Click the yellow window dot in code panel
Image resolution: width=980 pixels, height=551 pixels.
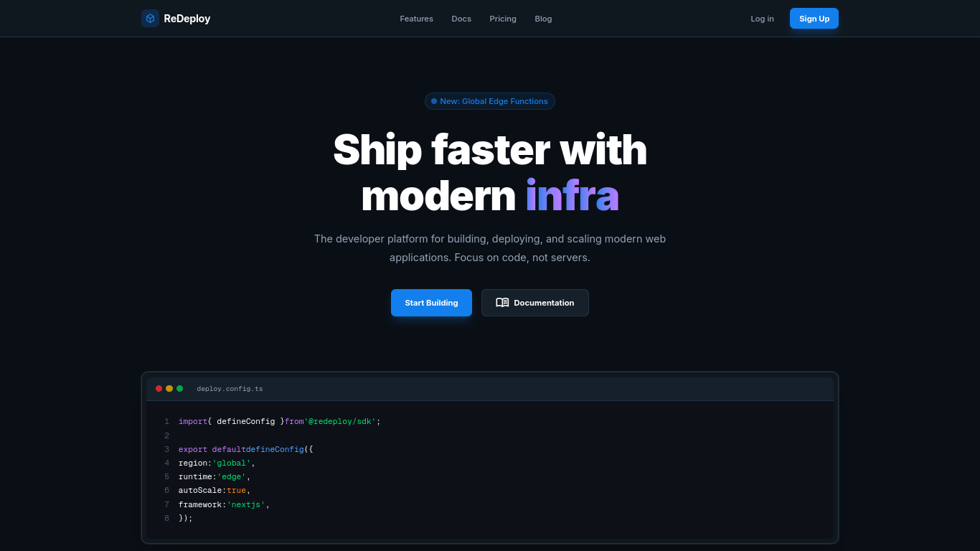[x=169, y=388]
